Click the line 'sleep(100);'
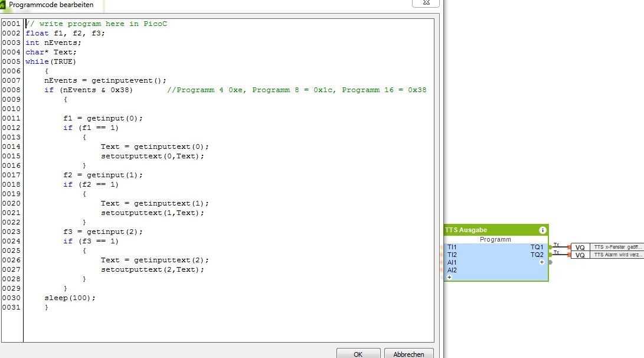The height and width of the screenshot is (358, 644). 70,298
